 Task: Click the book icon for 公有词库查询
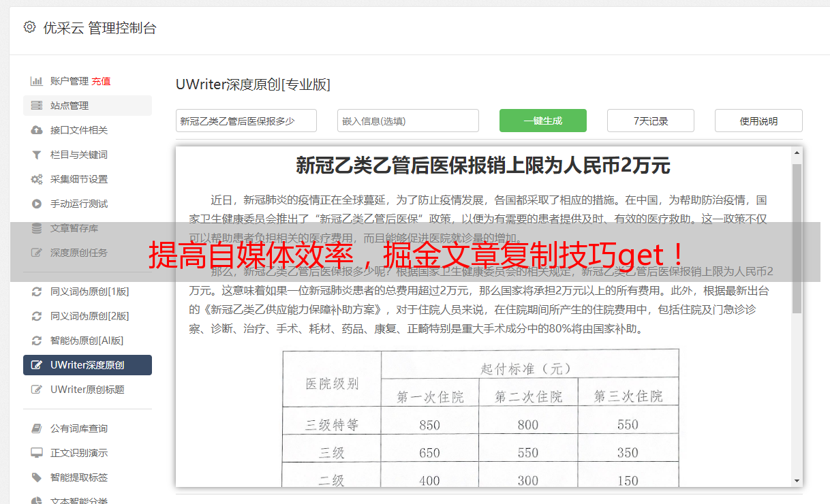click(37, 428)
